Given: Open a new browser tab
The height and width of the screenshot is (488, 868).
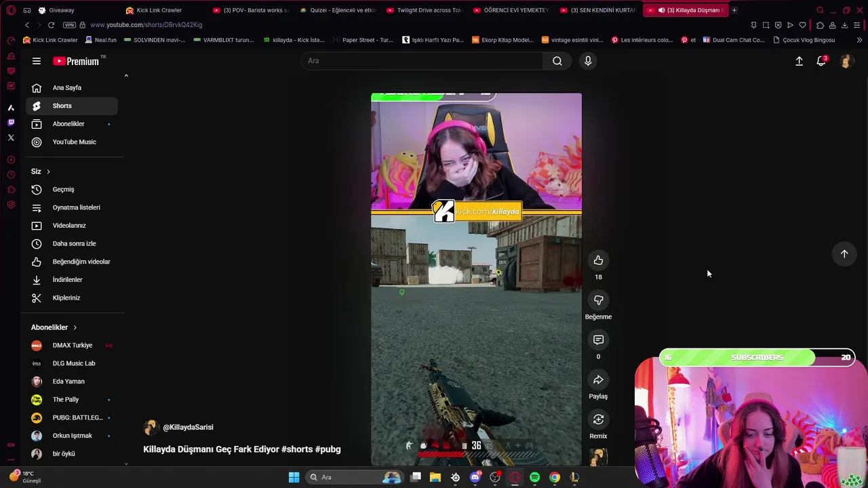Looking at the screenshot, I should 734,10.
